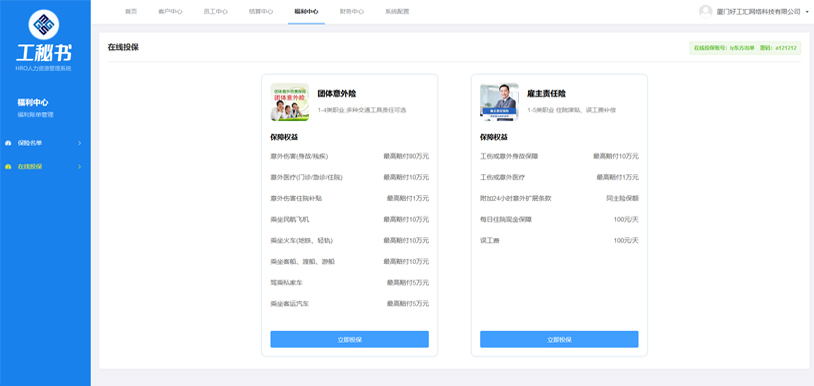Open the 系统配置 tab
This screenshot has width=814, height=386.
tap(397, 11)
